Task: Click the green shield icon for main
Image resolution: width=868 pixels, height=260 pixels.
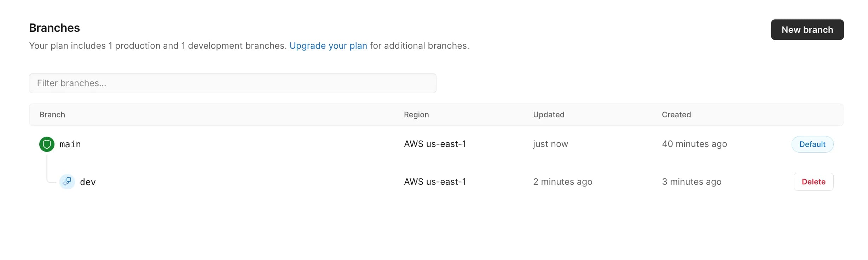Action: click(47, 144)
